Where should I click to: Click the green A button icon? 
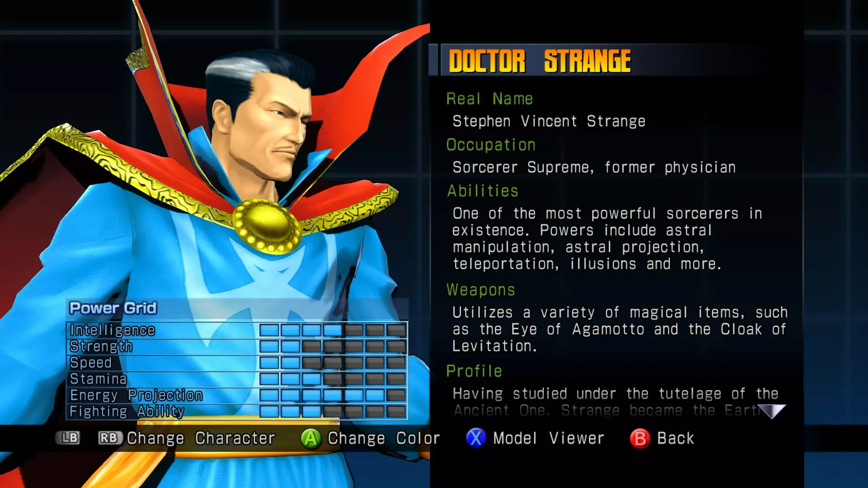pyautogui.click(x=311, y=438)
